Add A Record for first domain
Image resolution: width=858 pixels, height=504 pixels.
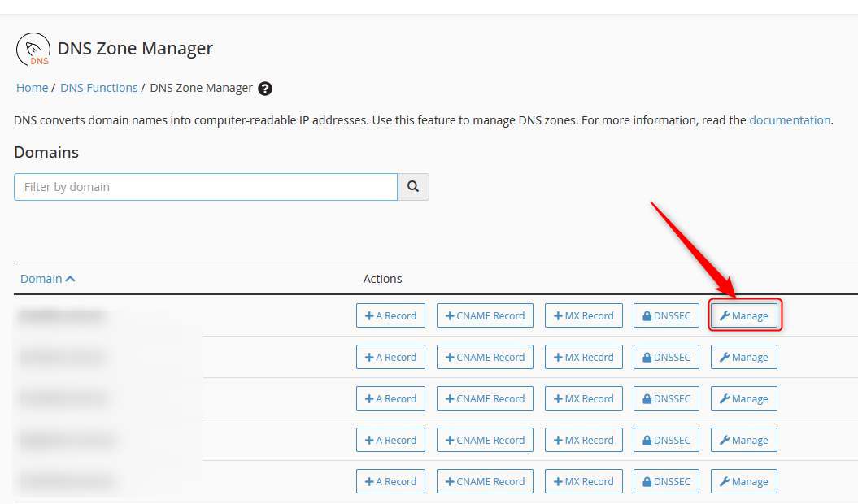pos(390,316)
